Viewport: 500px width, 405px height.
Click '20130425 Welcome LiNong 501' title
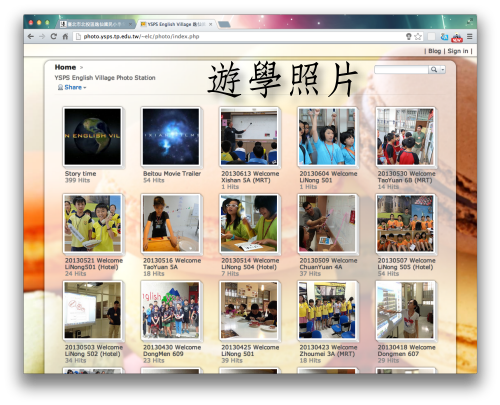[x=250, y=351]
